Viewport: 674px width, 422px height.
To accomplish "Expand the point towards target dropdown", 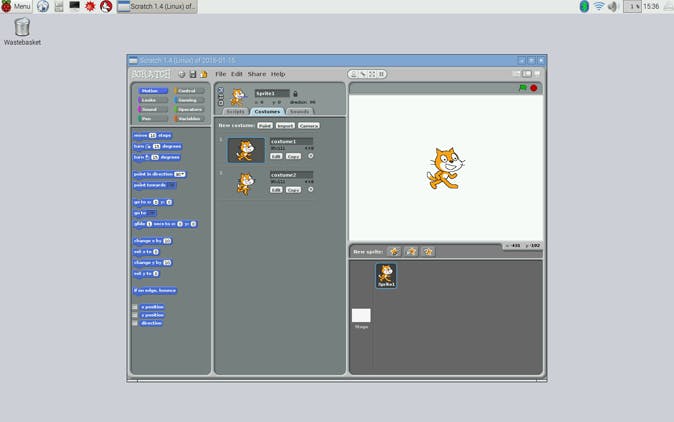I will click(169, 185).
